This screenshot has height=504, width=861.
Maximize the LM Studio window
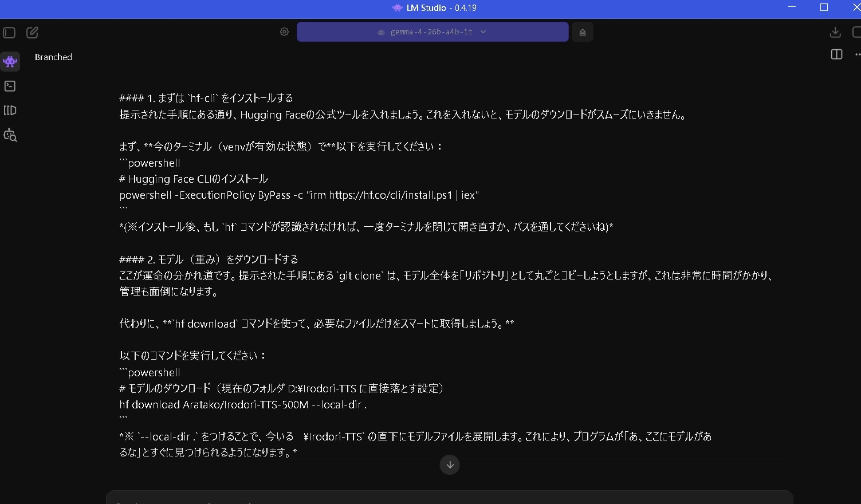coord(824,7)
